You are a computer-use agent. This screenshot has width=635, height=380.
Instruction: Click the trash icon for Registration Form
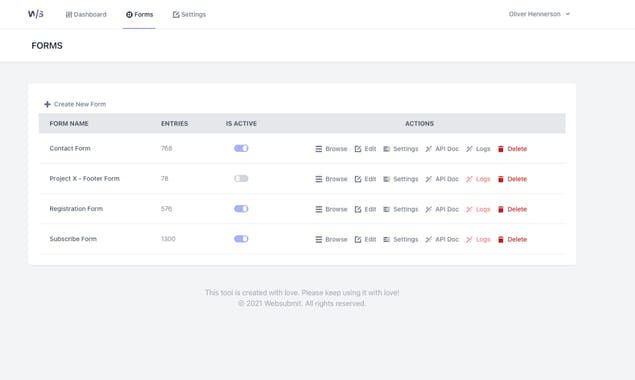tap(501, 209)
